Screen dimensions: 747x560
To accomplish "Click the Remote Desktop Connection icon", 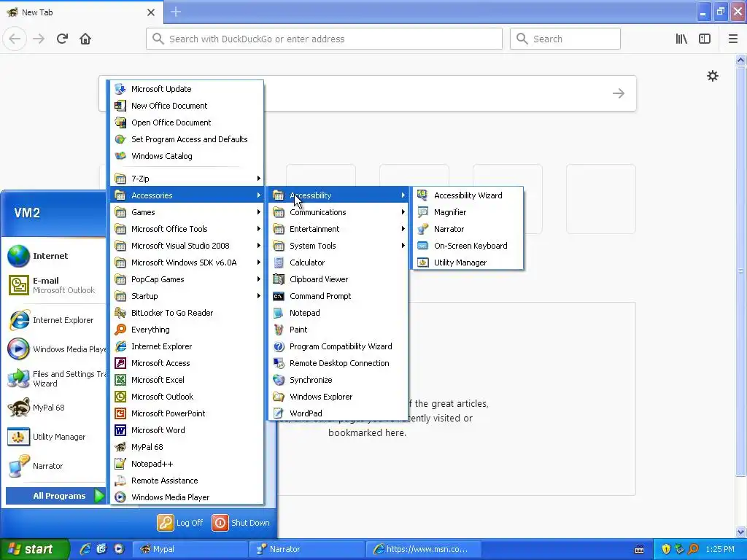I will 279,363.
